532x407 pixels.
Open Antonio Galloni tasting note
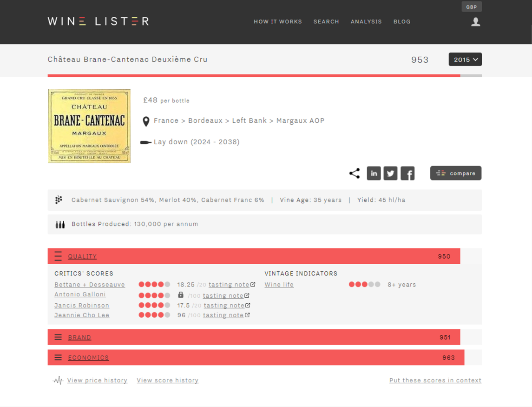[x=223, y=295]
